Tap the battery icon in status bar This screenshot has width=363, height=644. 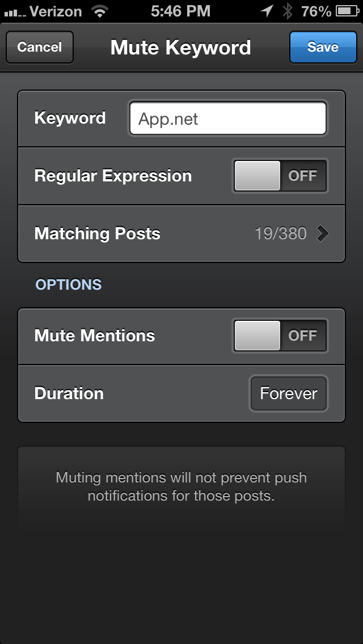[x=348, y=11]
